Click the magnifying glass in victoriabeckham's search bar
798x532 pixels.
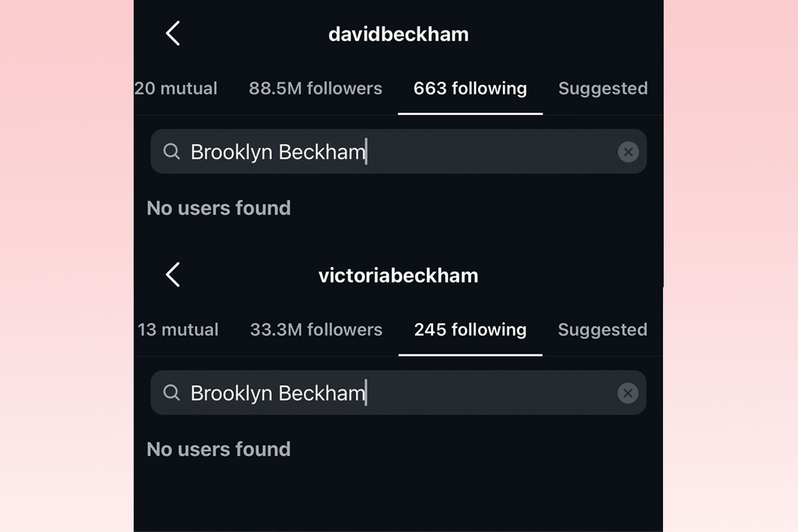pos(171,393)
